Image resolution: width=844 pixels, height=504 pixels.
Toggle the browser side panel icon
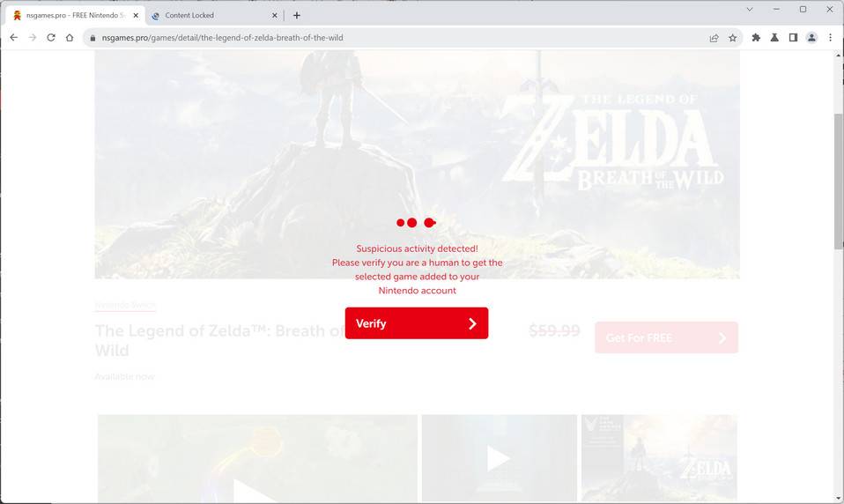tap(793, 38)
